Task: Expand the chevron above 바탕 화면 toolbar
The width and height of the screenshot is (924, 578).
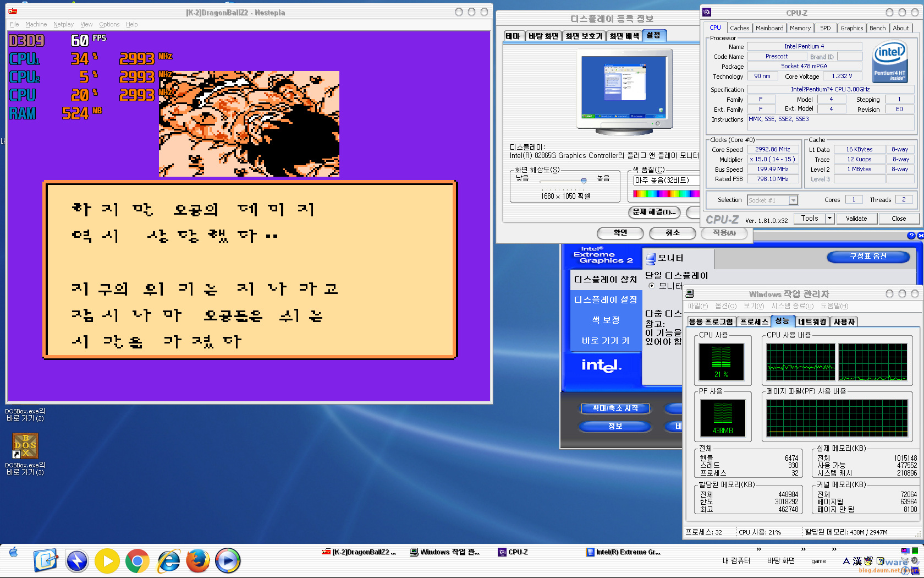Action: (803, 549)
